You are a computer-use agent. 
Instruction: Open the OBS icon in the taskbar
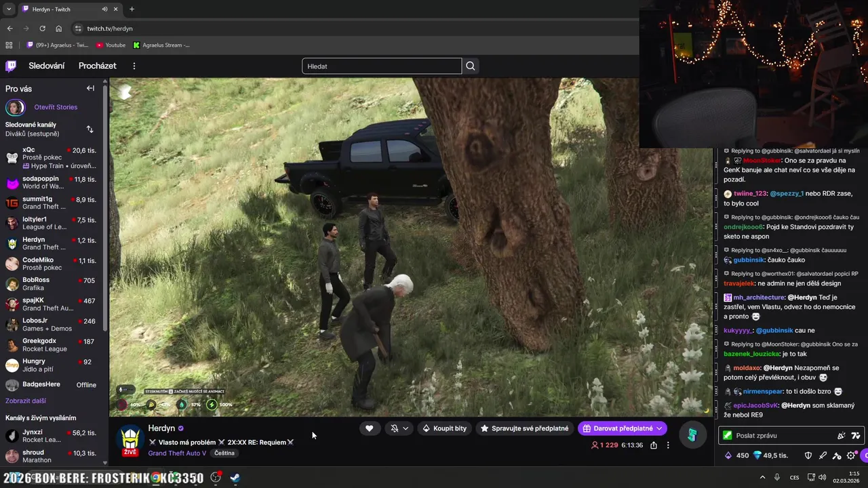tap(216, 478)
